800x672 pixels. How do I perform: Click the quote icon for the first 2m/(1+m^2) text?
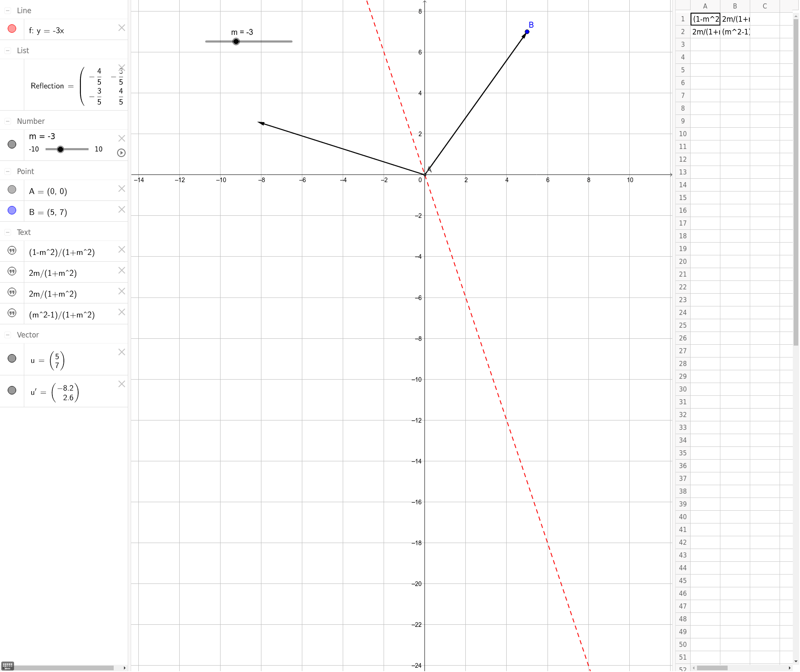tap(11, 272)
